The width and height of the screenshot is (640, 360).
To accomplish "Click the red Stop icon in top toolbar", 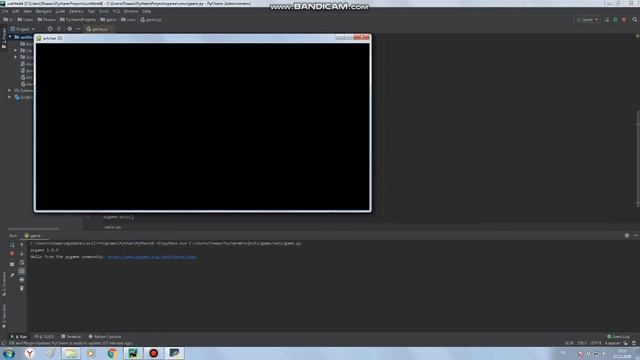I will [x=624, y=20].
